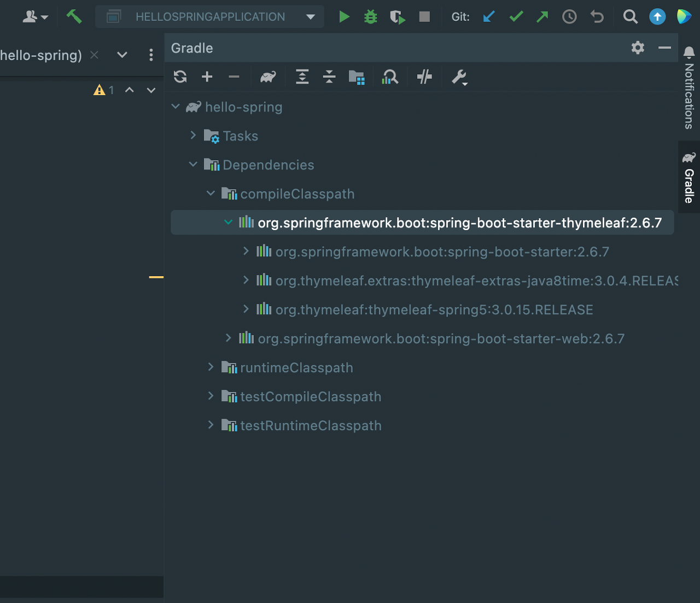The width and height of the screenshot is (700, 603).
Task: Expand thymeleaf-spring5:3.0.15.RELEASE dependency
Action: [x=246, y=309]
